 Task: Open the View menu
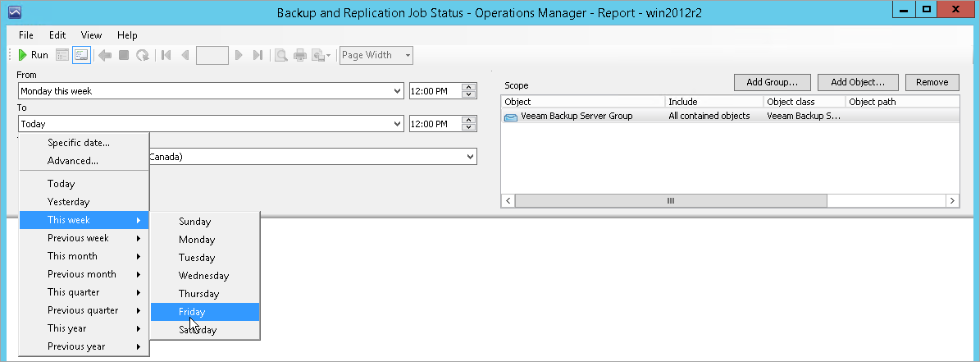91,35
